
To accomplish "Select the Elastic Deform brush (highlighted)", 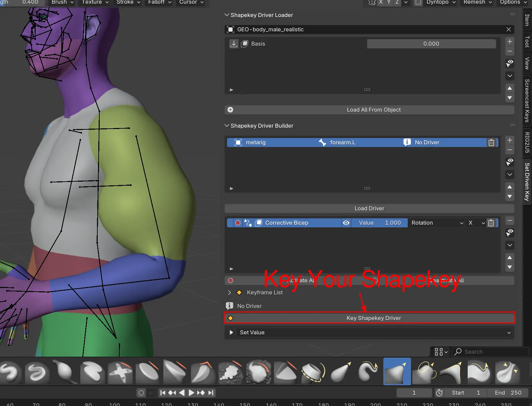I will click(397, 371).
